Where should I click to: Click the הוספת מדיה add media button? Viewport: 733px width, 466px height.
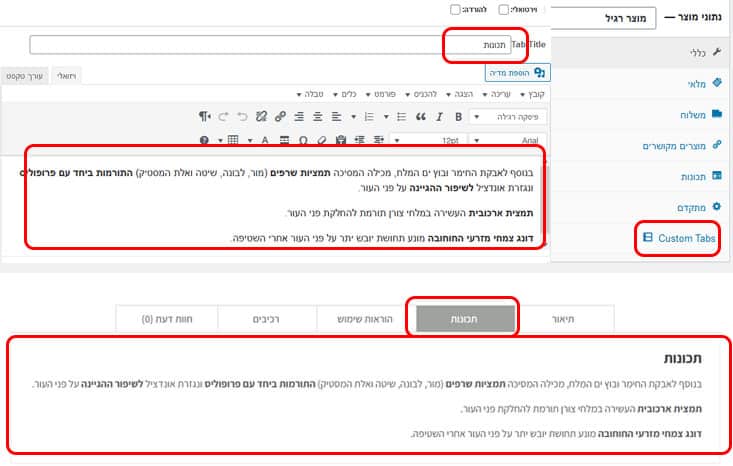point(517,73)
